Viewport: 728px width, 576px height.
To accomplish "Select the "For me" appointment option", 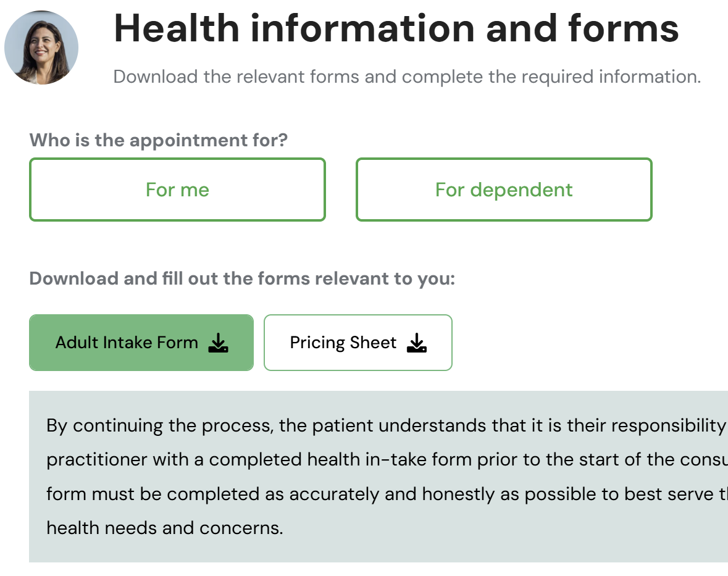I will coord(177,190).
